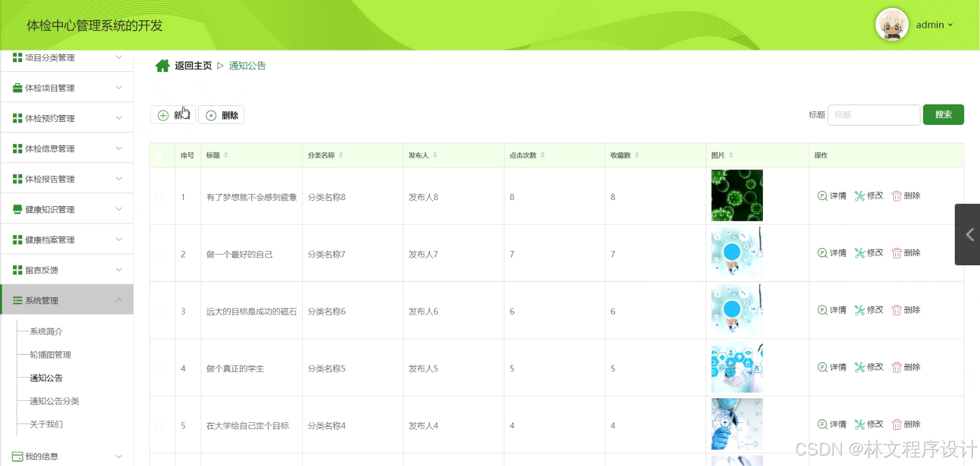Open 详情 for row 有了梦想就不会感到疲惫
This screenshot has width=980, height=466.
(832, 196)
